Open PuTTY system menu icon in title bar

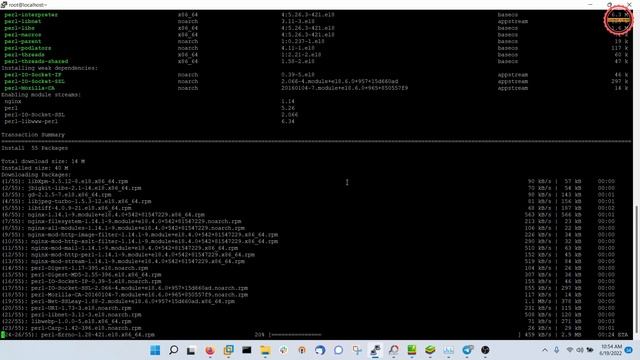click(4, 4)
